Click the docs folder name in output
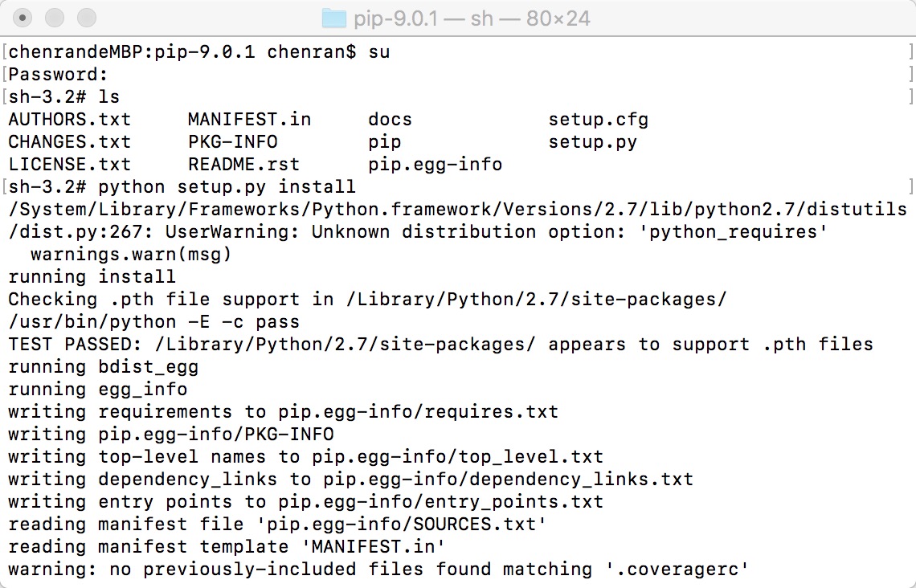916x588 pixels. [391, 119]
